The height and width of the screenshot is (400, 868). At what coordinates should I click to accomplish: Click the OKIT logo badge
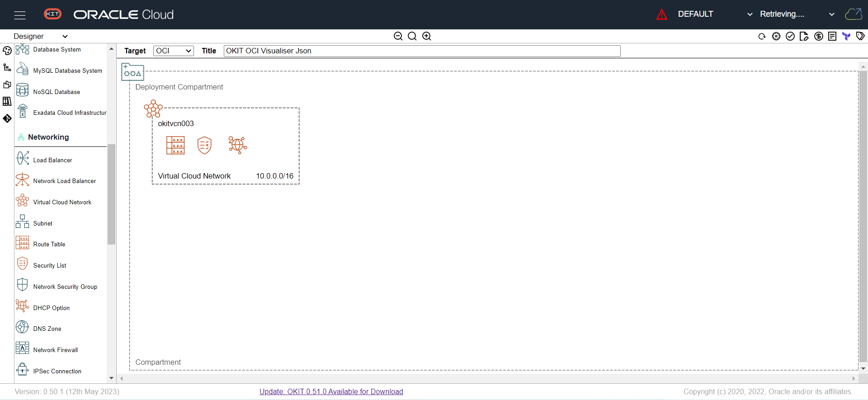point(53,14)
